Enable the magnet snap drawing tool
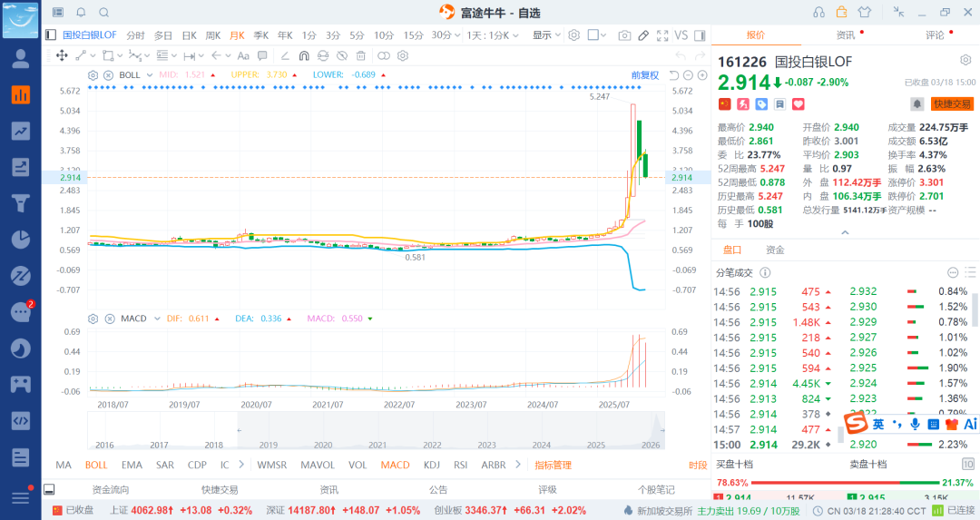The height and width of the screenshot is (520, 980). click(304, 55)
